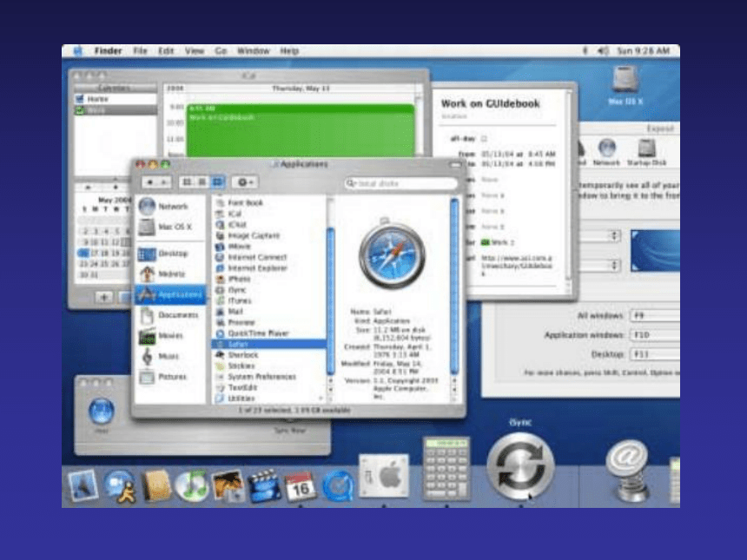747x560 pixels.
Task: Switch Finder to list view
Action: (x=202, y=182)
